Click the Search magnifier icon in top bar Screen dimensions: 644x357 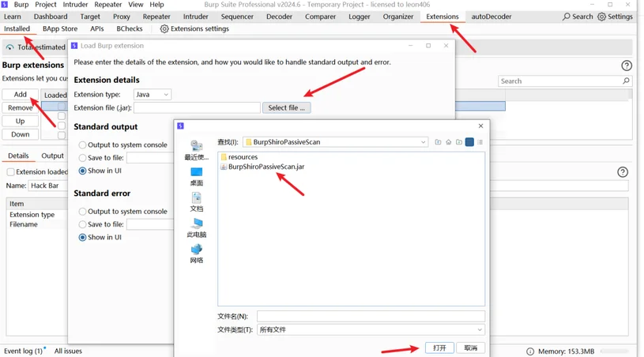pos(567,17)
